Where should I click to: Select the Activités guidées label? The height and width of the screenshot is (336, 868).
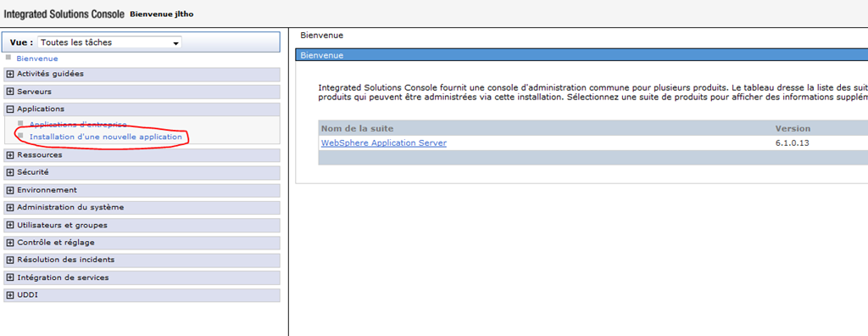pyautogui.click(x=50, y=74)
